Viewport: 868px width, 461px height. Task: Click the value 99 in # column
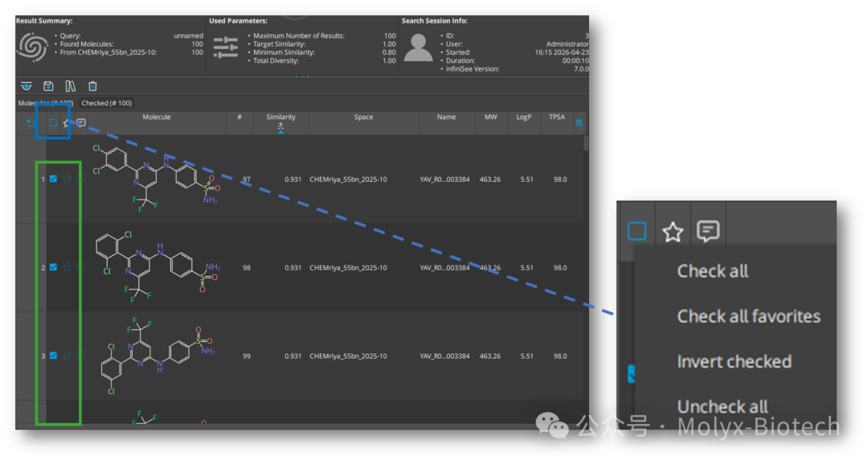pos(247,356)
